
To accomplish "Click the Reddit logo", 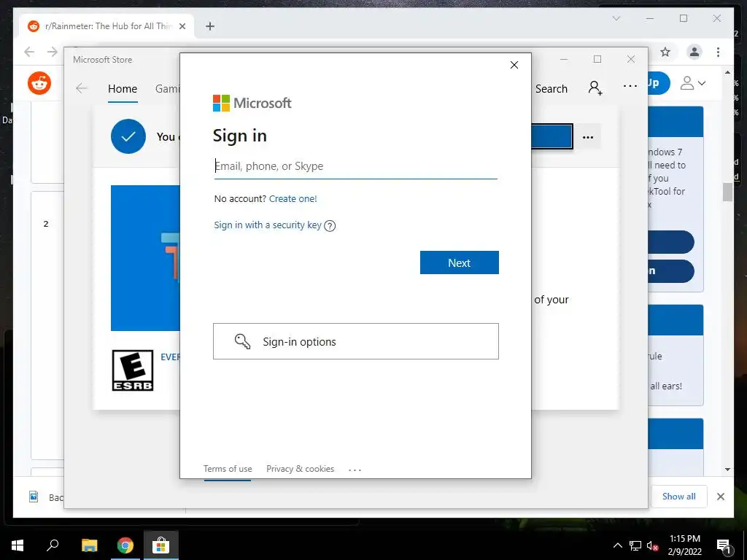I will [39, 83].
